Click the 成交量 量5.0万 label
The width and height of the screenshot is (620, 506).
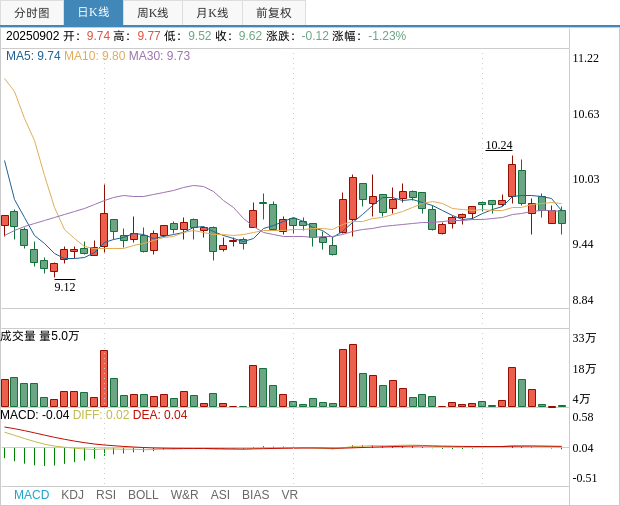pos(40,336)
